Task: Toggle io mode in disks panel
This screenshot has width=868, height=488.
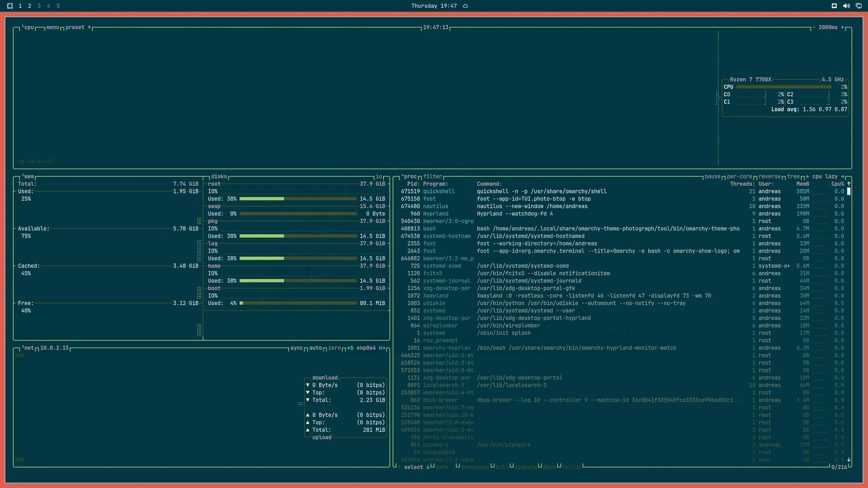Action: point(379,177)
